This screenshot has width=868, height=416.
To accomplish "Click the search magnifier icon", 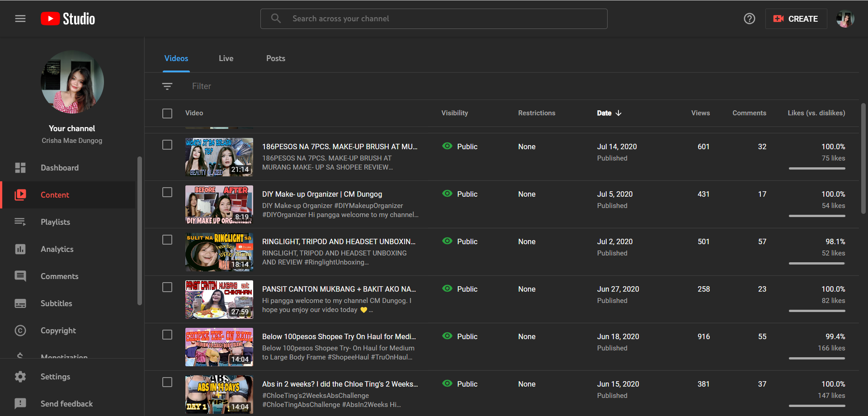I will tap(276, 19).
